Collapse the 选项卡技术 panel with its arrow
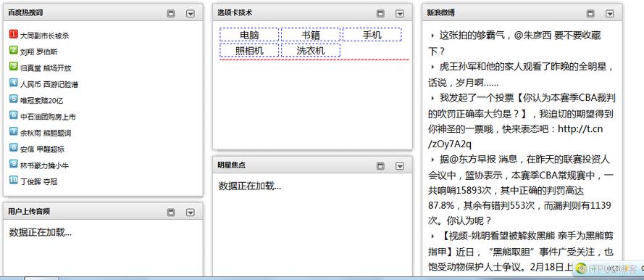The width and height of the screenshot is (644, 280). pyautogui.click(x=400, y=14)
